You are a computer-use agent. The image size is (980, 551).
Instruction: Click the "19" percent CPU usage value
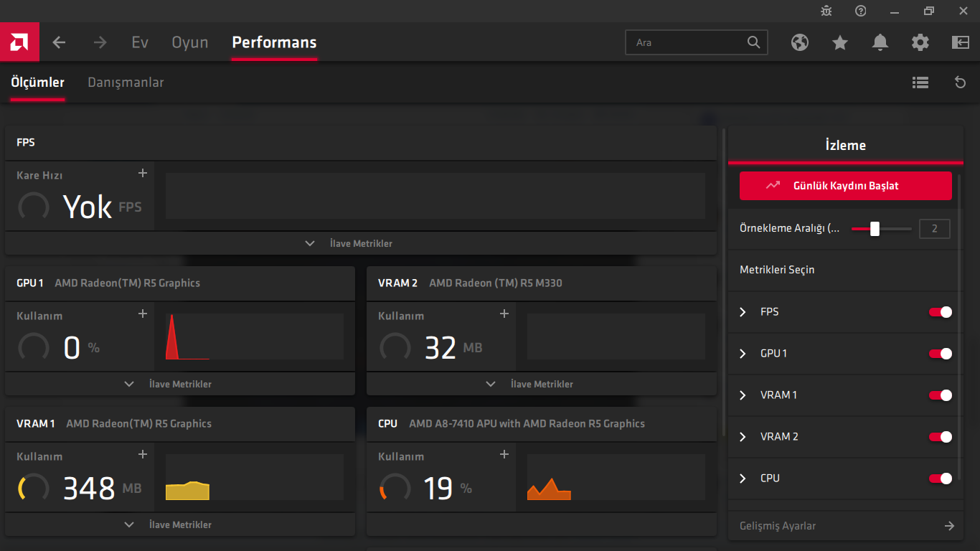click(438, 489)
